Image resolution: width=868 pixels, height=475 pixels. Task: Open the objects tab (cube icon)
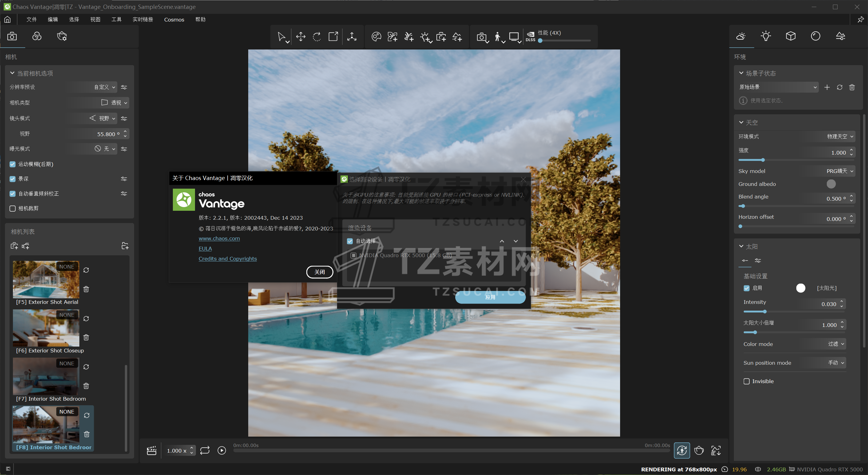pos(790,36)
